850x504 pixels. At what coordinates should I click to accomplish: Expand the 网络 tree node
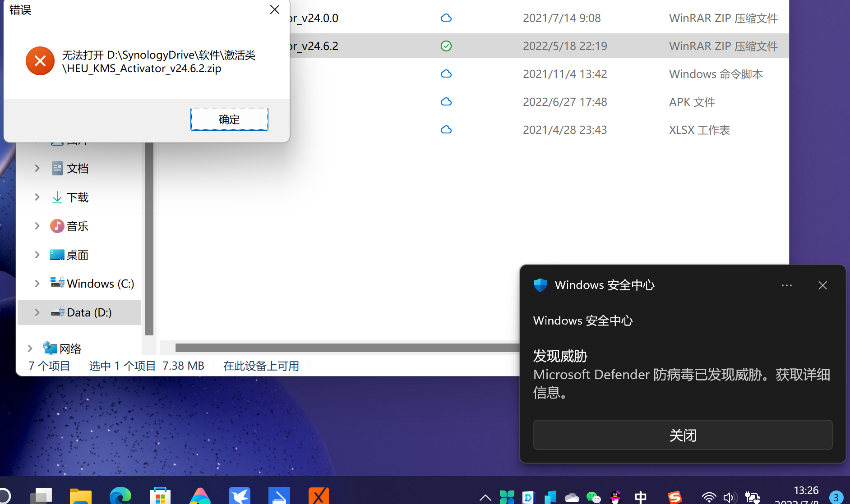pos(30,348)
